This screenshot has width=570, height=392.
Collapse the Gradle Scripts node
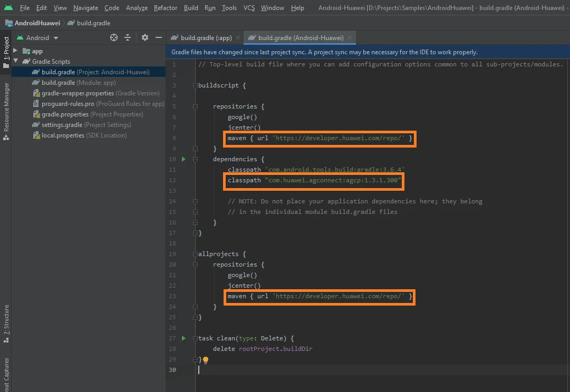[16, 62]
